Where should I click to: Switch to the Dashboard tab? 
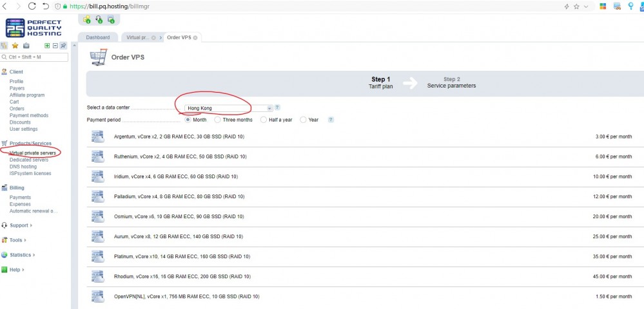coord(98,37)
